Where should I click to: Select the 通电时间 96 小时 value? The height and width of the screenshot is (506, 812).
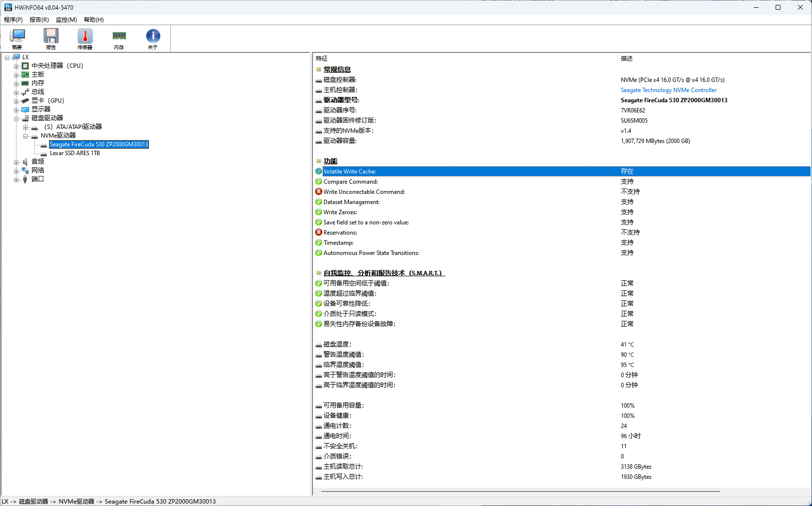631,436
